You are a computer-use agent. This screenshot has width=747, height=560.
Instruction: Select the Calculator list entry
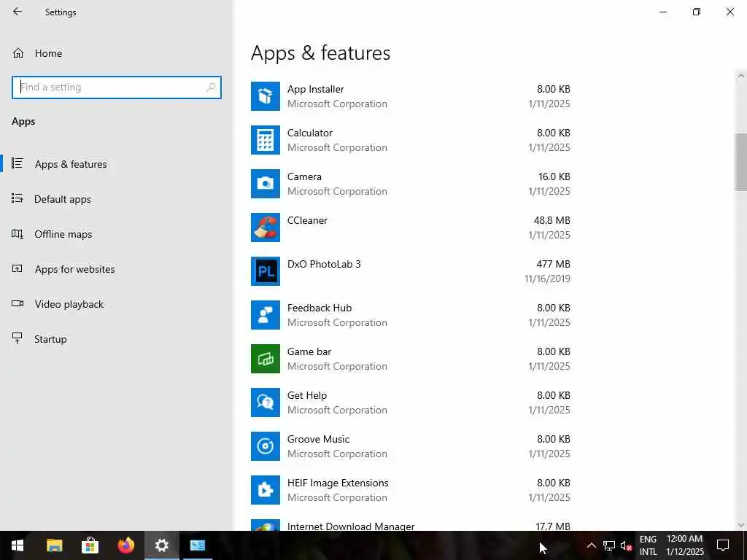411,140
